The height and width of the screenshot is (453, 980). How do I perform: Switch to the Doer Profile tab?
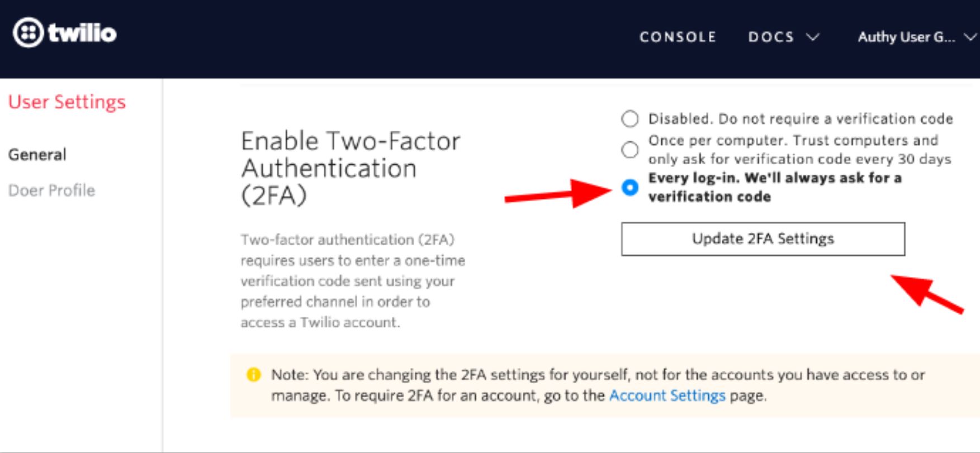pos(51,190)
